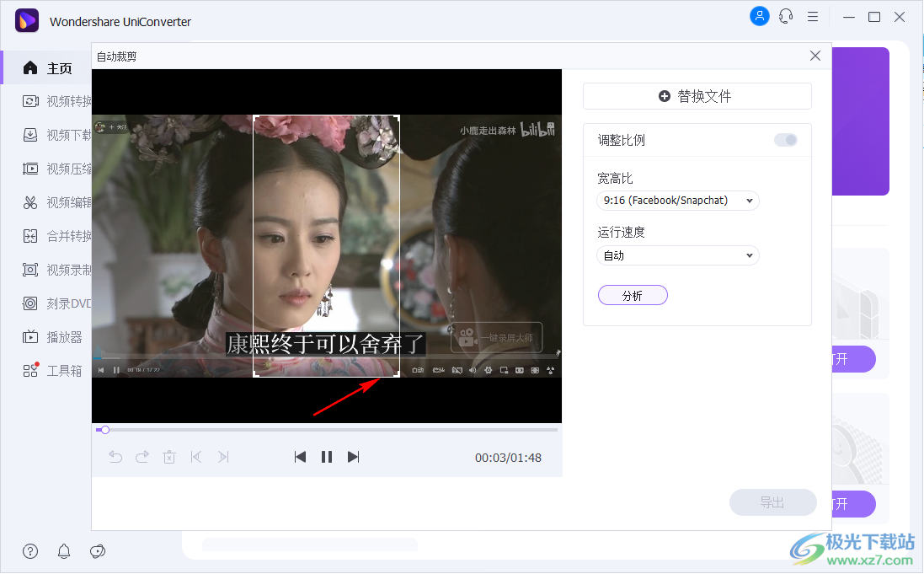Open the user account avatar

tap(760, 16)
